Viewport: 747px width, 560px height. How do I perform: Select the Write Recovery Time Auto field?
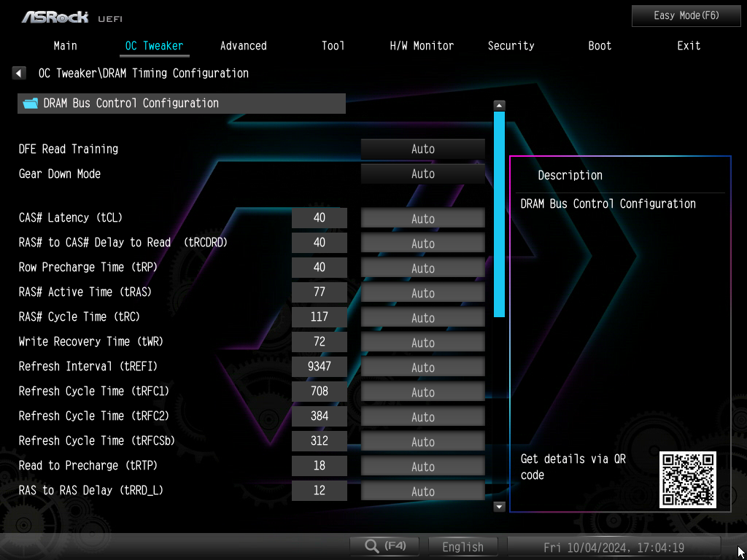(x=422, y=343)
